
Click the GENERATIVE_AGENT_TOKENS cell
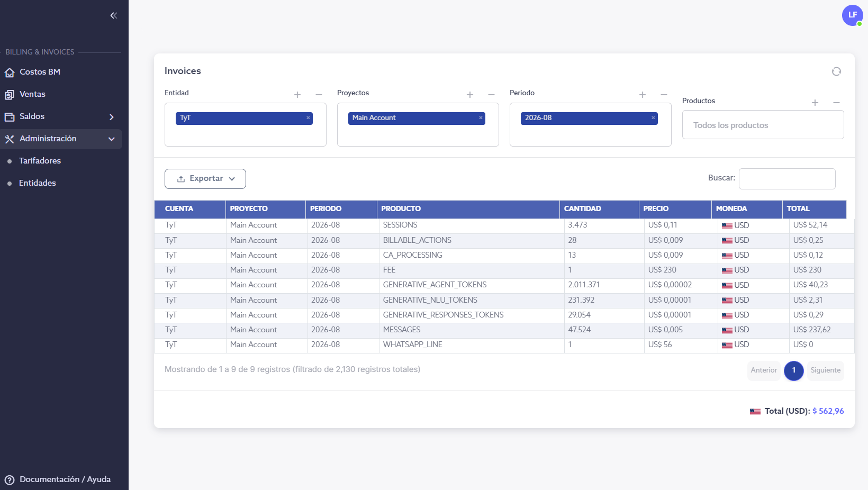click(x=471, y=285)
